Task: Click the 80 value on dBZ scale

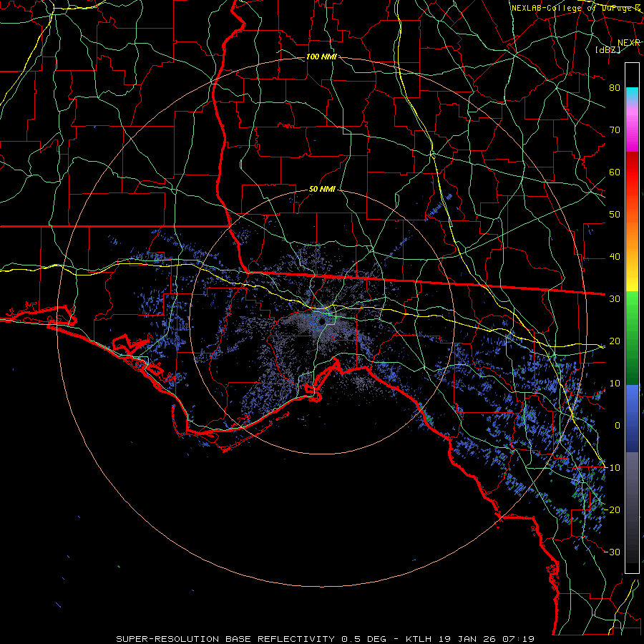Action: [615, 87]
